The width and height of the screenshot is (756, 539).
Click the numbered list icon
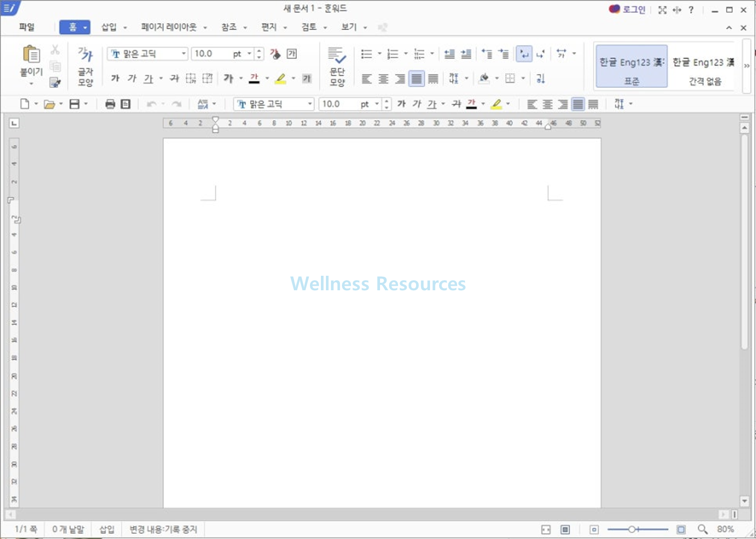coord(393,54)
